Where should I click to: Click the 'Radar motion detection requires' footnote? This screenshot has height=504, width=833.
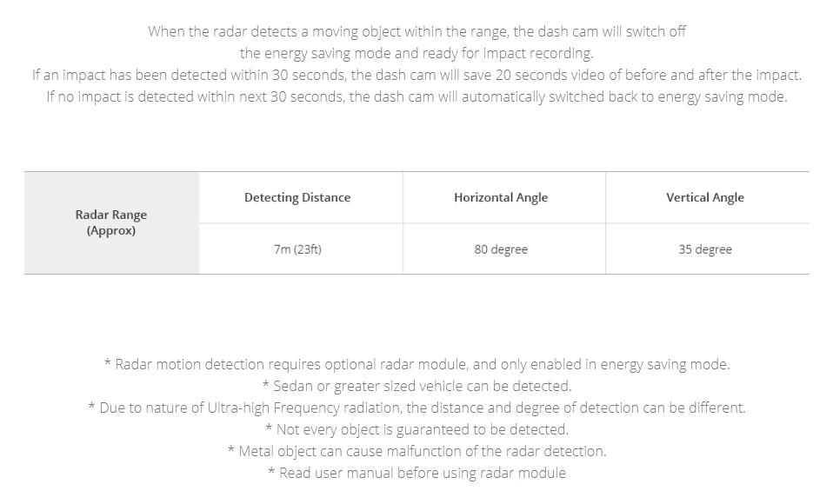click(x=417, y=364)
